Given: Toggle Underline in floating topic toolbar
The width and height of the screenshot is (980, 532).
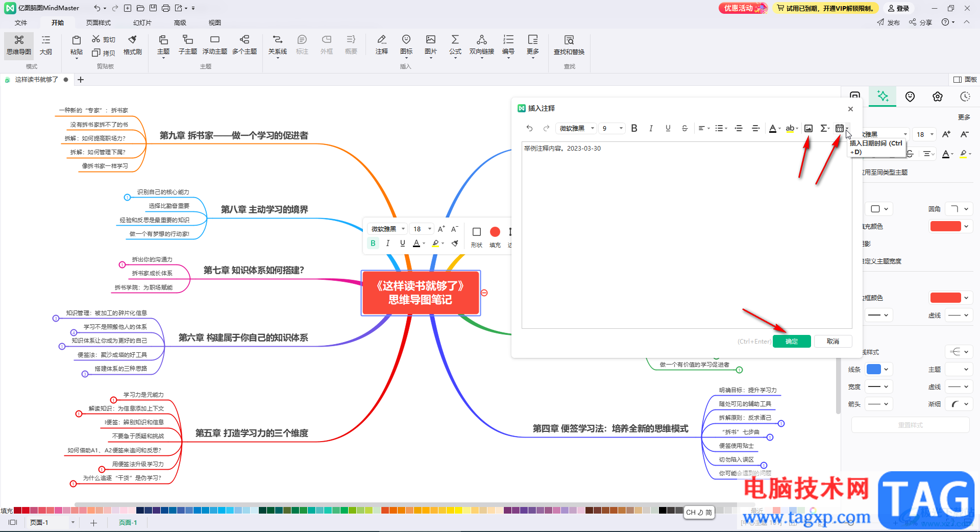Looking at the screenshot, I should pyautogui.click(x=403, y=243).
